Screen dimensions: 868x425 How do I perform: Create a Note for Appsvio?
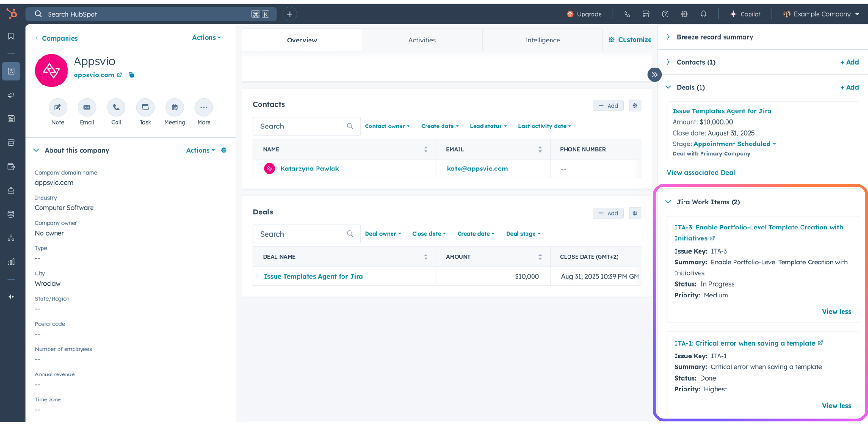tap(58, 108)
